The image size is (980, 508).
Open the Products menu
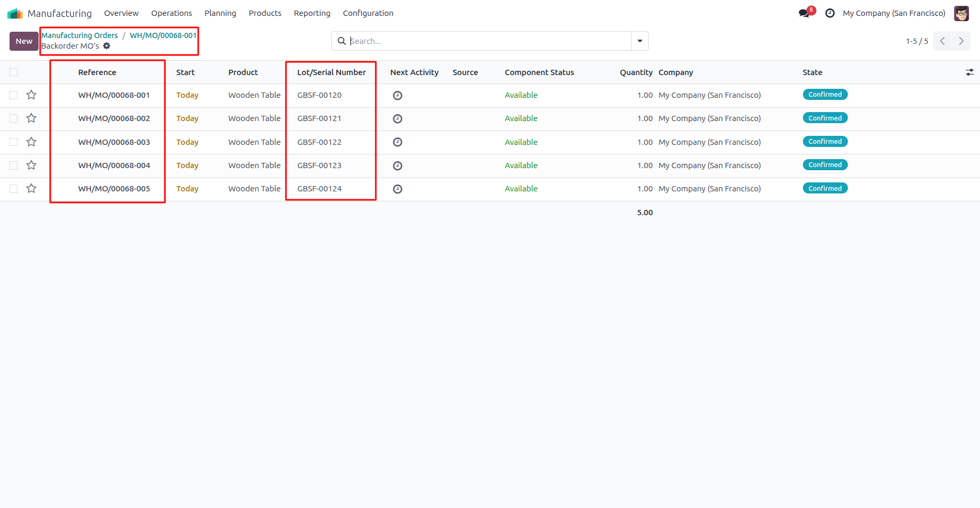[x=265, y=13]
